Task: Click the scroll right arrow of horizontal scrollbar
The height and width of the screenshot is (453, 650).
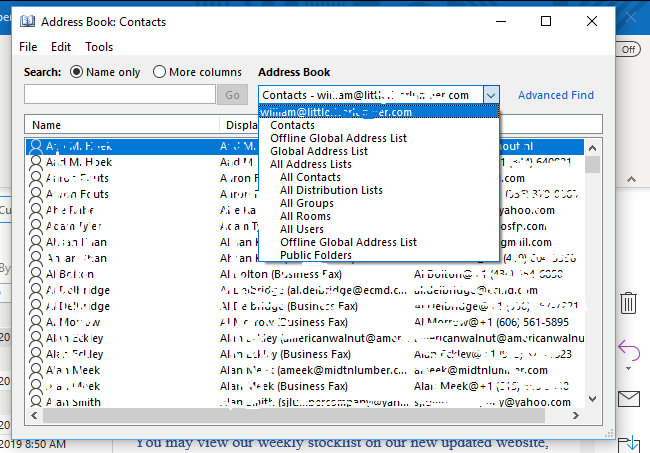Action: [x=576, y=415]
